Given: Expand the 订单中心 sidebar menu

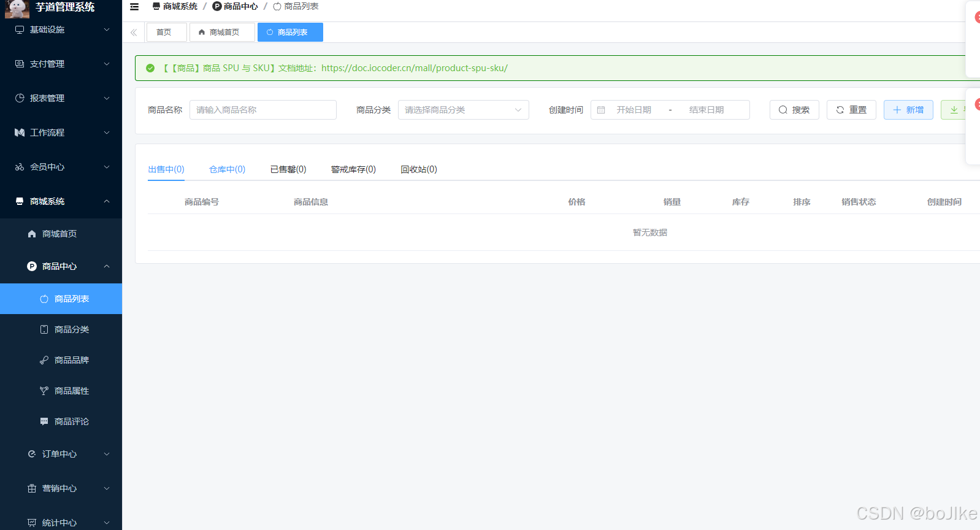Looking at the screenshot, I should click(x=61, y=454).
